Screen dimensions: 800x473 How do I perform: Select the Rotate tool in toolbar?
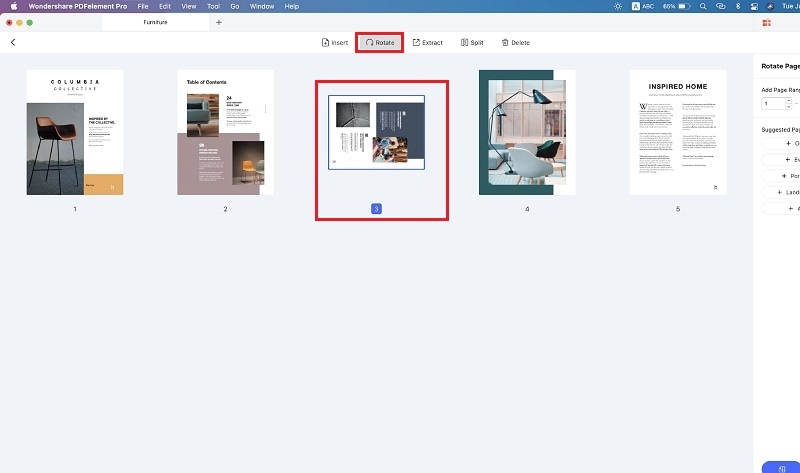(380, 42)
